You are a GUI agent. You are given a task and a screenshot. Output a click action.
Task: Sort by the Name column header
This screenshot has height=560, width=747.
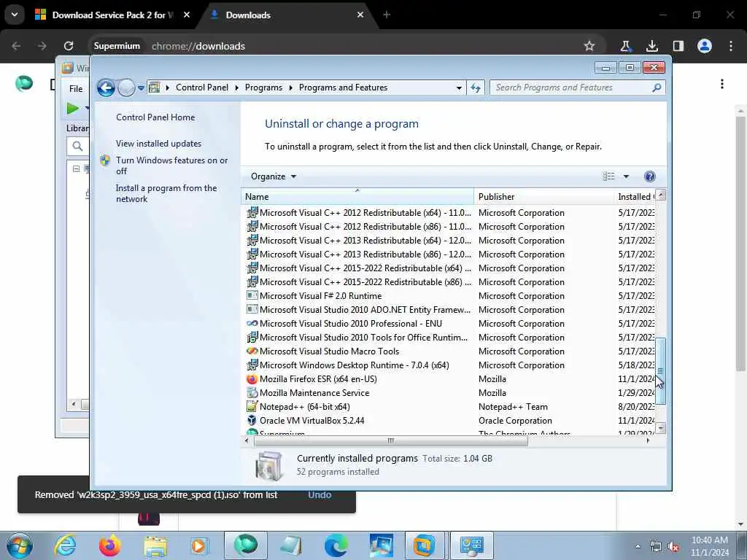click(357, 197)
